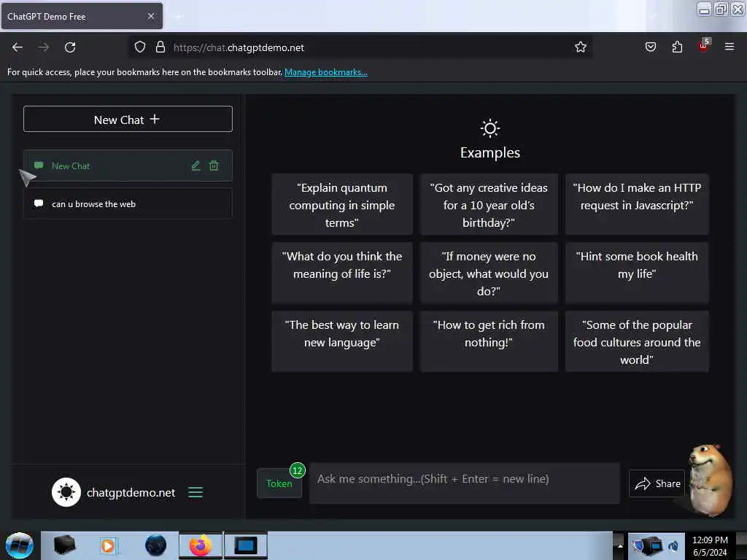Choose HTTP request in Javascript example
747x560 pixels.
pyautogui.click(x=637, y=205)
